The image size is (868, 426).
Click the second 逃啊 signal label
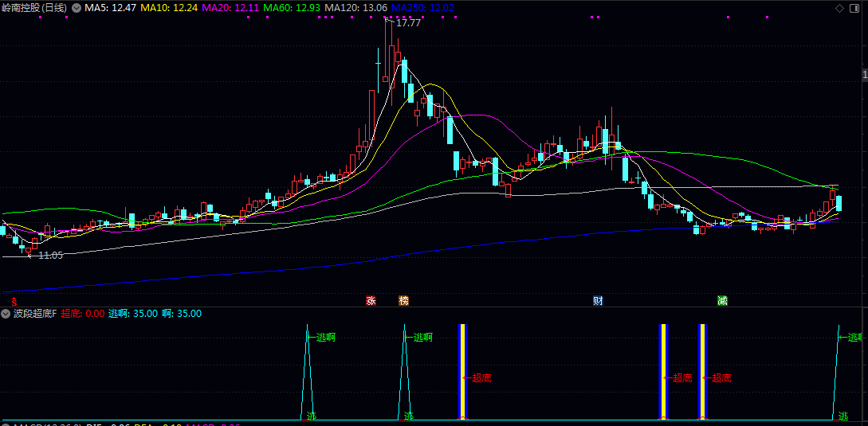pos(423,337)
